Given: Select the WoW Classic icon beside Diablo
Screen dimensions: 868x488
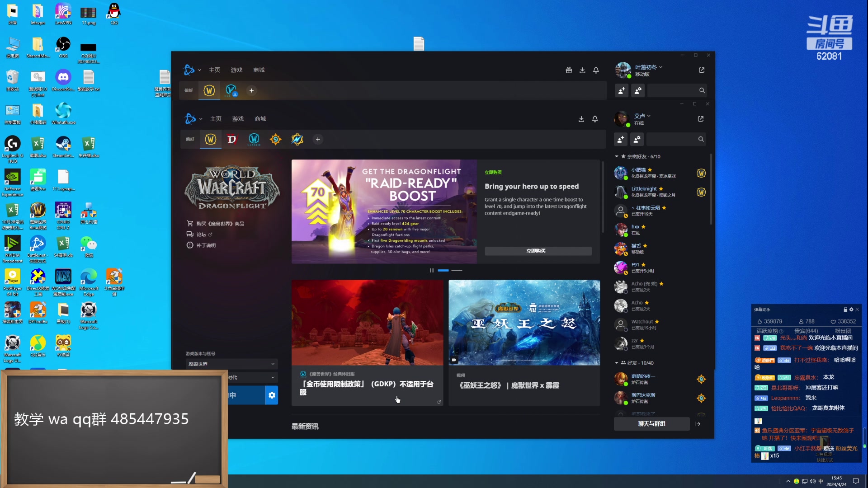Looking at the screenshot, I should click(x=254, y=139).
